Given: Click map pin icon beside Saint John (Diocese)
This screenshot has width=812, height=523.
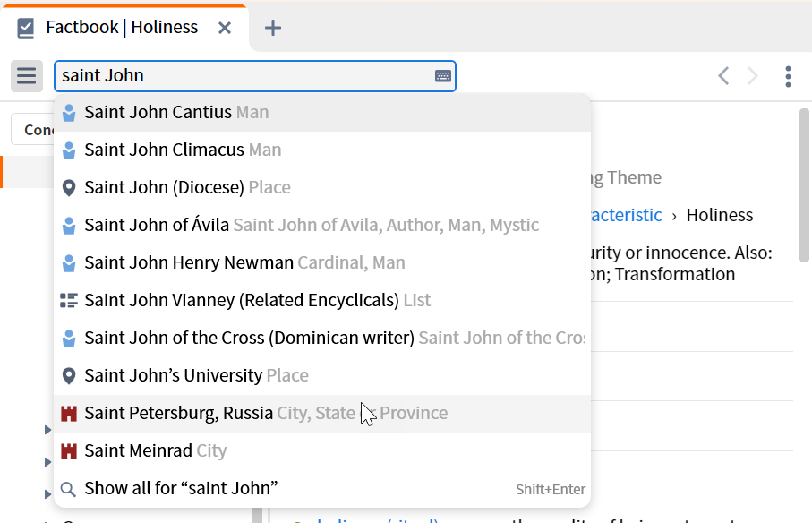Looking at the screenshot, I should pos(69,188).
